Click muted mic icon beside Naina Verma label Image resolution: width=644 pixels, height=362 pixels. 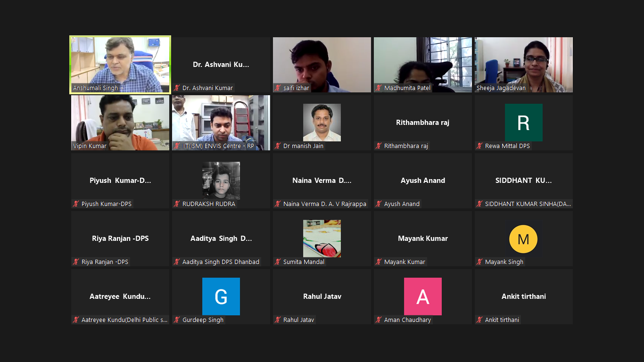pyautogui.click(x=278, y=204)
